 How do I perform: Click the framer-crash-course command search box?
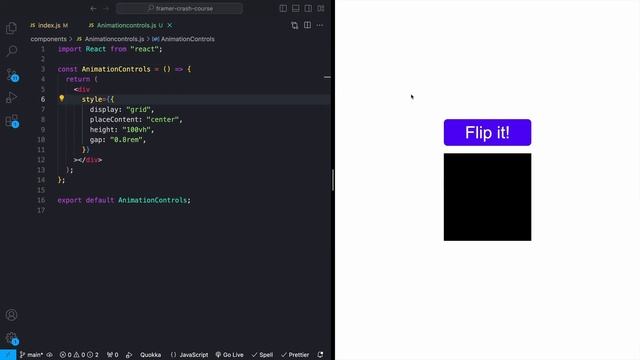pyautogui.click(x=180, y=8)
